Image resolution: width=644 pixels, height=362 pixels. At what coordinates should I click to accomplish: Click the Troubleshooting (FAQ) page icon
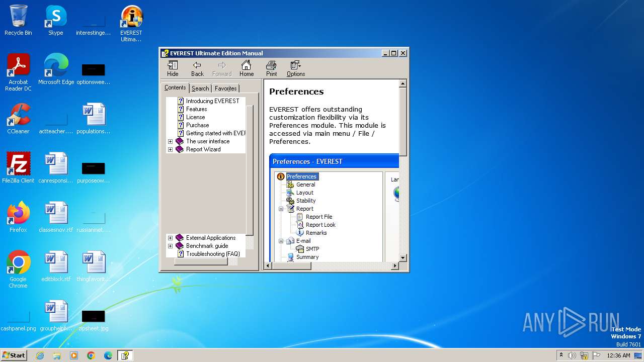point(181,254)
